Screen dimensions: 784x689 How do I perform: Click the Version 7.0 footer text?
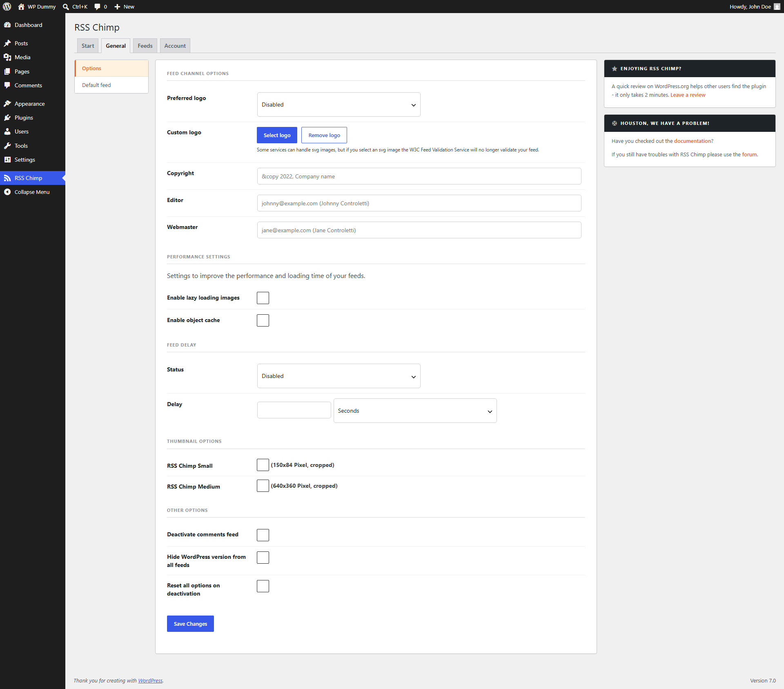tap(763, 680)
